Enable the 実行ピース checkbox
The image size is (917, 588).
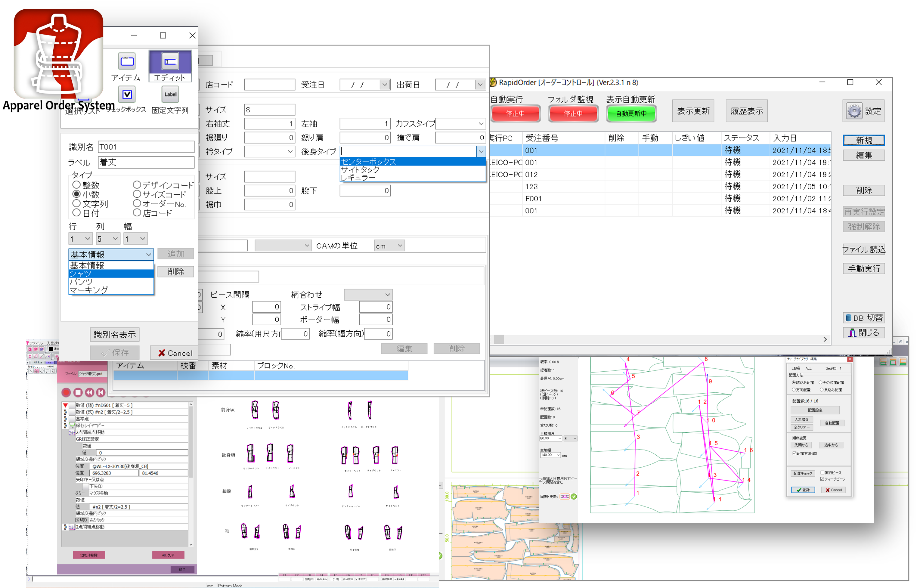822,472
